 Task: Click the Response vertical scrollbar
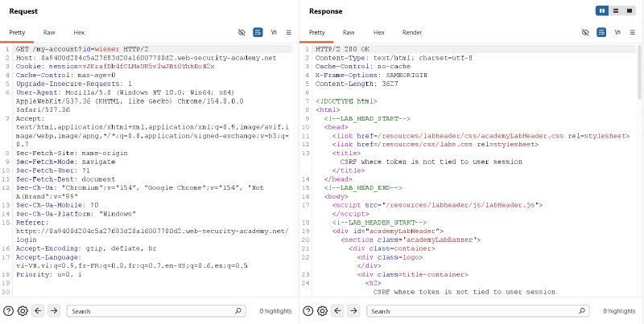coord(638,72)
